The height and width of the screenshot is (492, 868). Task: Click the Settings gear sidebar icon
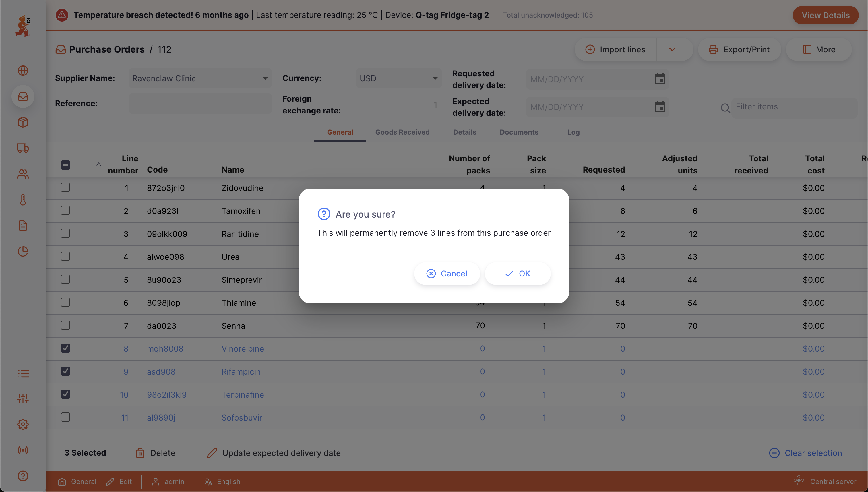[x=23, y=425]
